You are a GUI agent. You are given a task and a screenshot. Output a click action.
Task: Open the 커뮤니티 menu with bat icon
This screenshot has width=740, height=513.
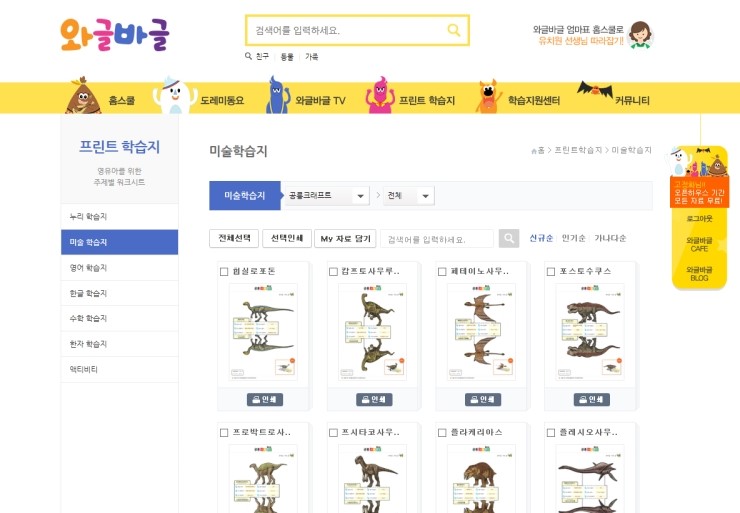coord(614,96)
